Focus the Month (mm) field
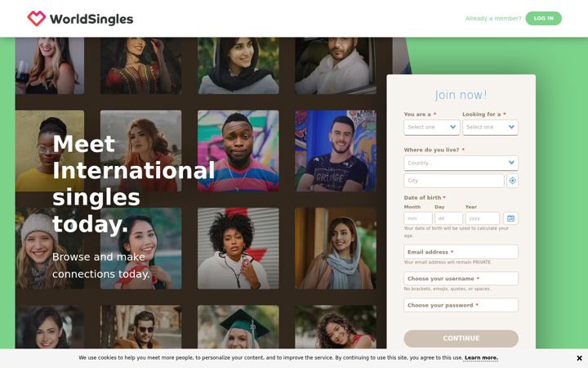 (418, 218)
